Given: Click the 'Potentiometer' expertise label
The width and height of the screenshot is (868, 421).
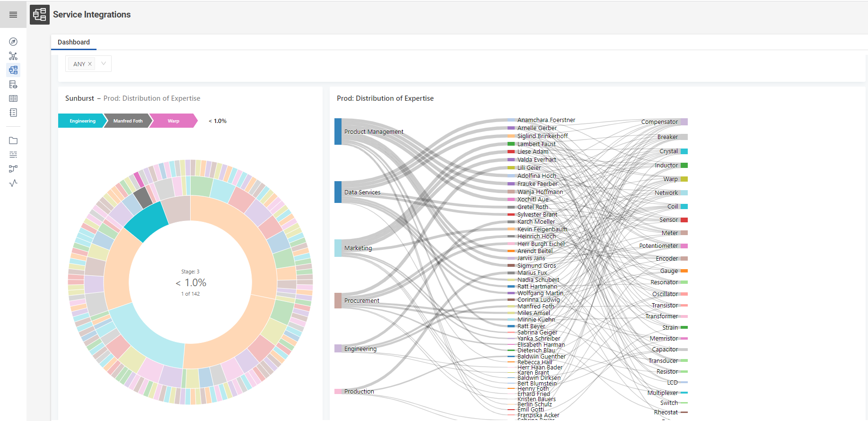Looking at the screenshot, I should (x=658, y=246).
